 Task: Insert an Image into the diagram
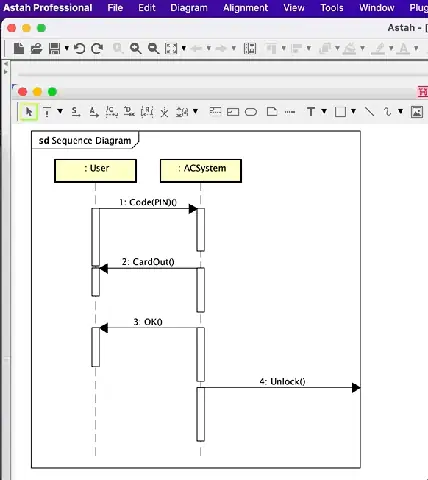pos(417,112)
